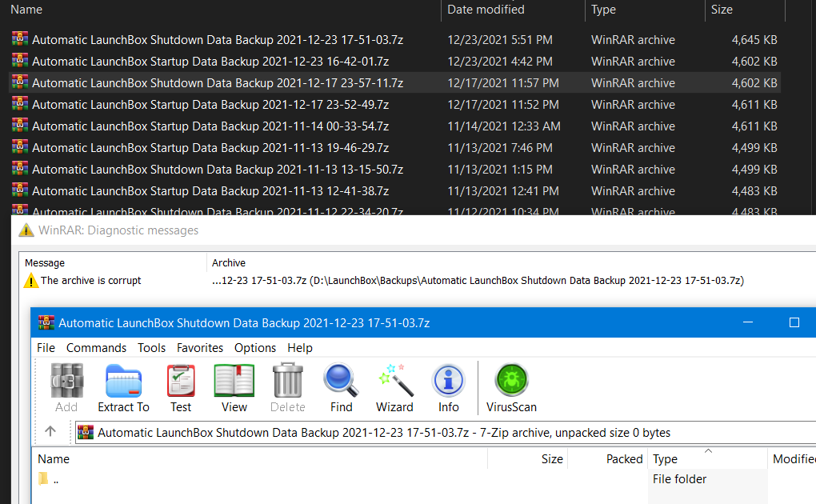Click WinRAR title bar app icon
Screen dimensions: 816x504
coord(46,323)
